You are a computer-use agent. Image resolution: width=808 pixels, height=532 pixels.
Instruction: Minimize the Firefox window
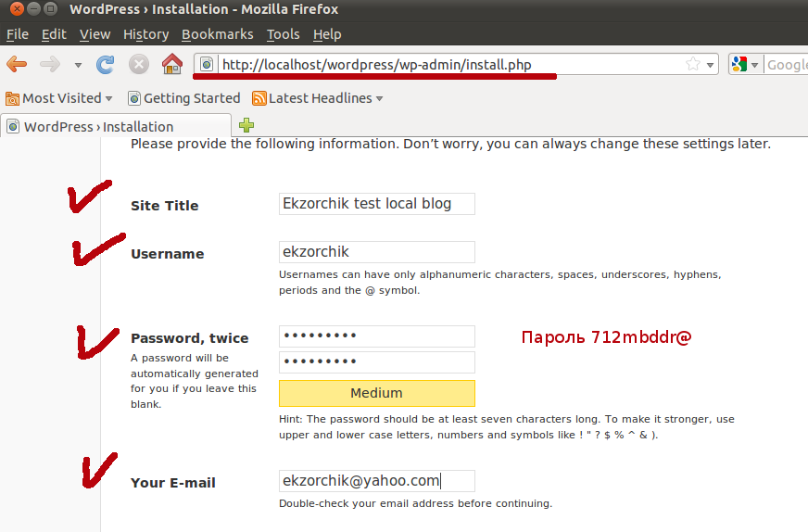coord(33,8)
